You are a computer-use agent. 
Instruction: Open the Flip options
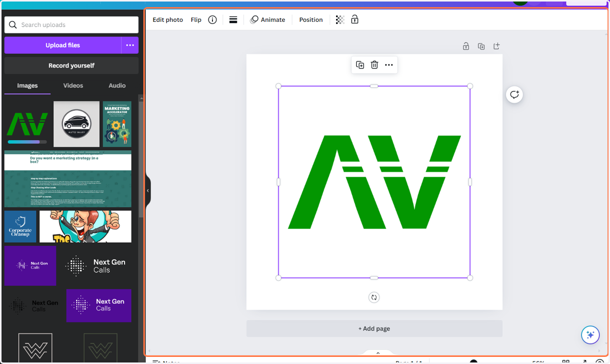[196, 20]
